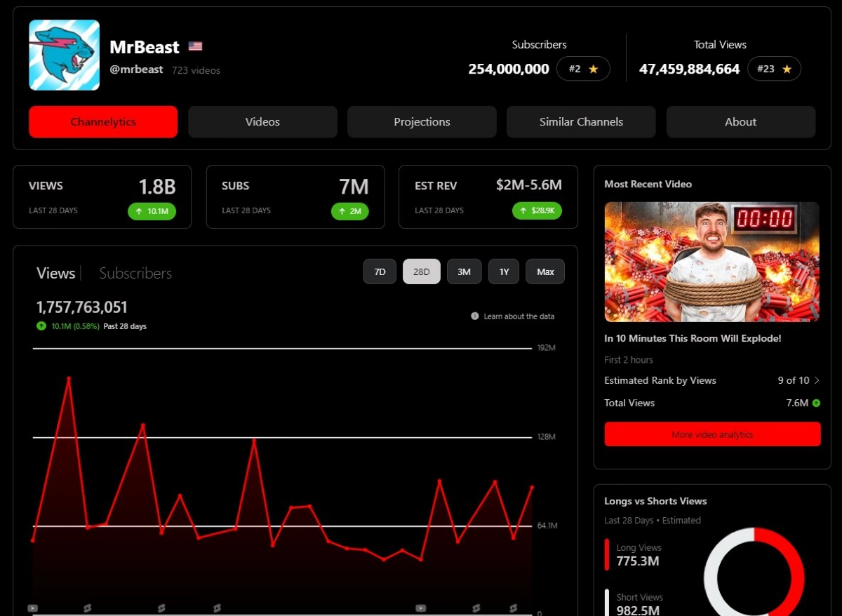Click the 64.1M axis label
This screenshot has width=842, height=616.
(x=547, y=525)
